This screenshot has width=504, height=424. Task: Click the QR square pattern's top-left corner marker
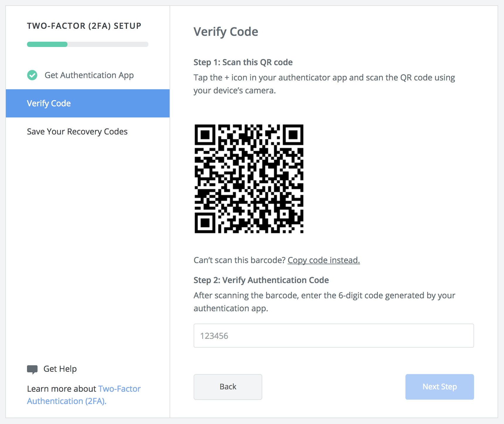click(205, 135)
